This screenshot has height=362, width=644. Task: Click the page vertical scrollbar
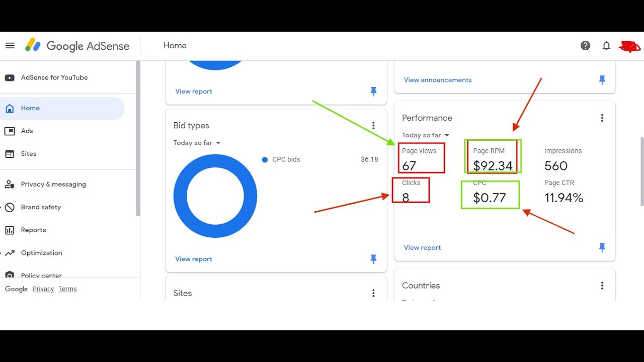tap(642, 171)
